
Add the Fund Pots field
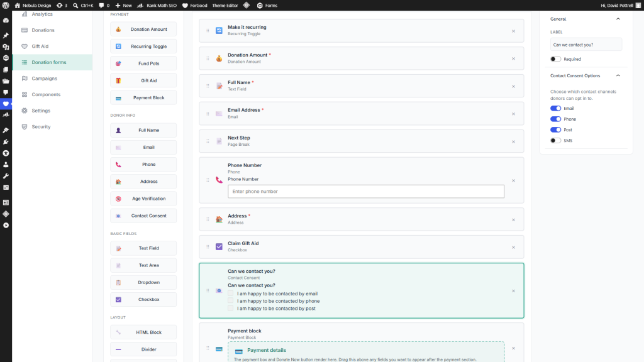pos(143,63)
